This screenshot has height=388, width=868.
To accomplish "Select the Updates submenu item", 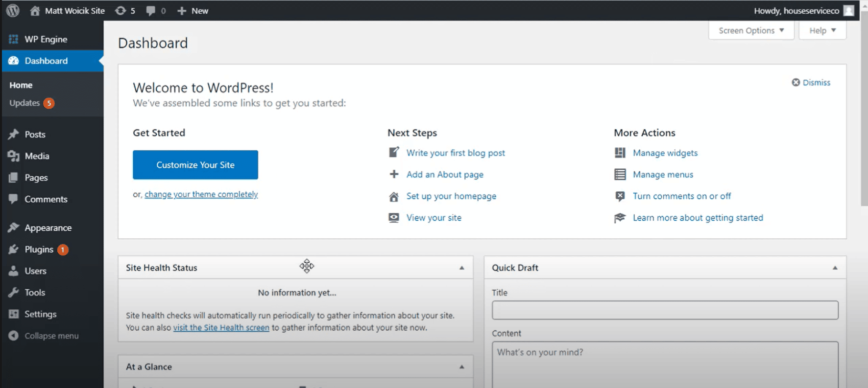I will click(24, 103).
